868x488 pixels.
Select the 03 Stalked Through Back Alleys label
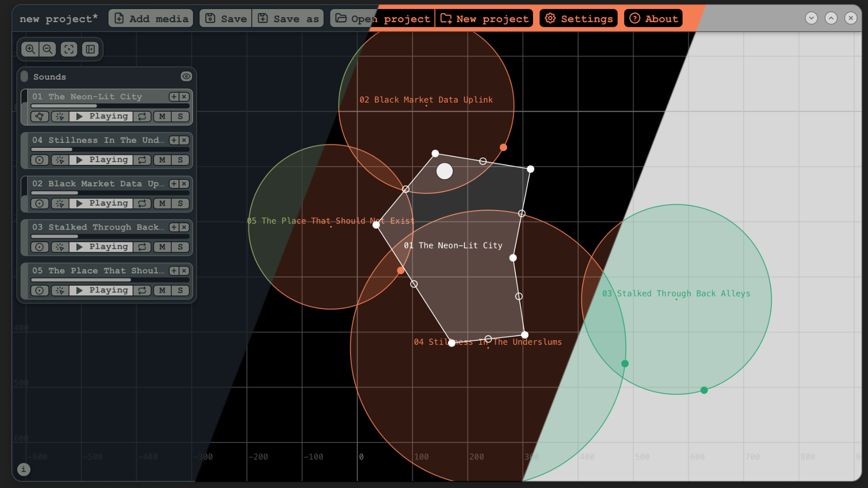(676, 294)
